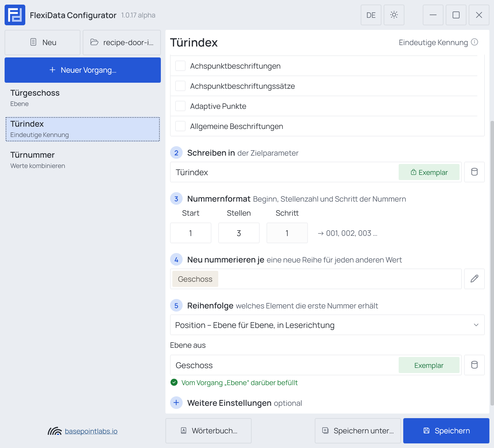Check the Achspunktbeschriftungssätze checkbox
The image size is (494, 448).
tap(180, 86)
